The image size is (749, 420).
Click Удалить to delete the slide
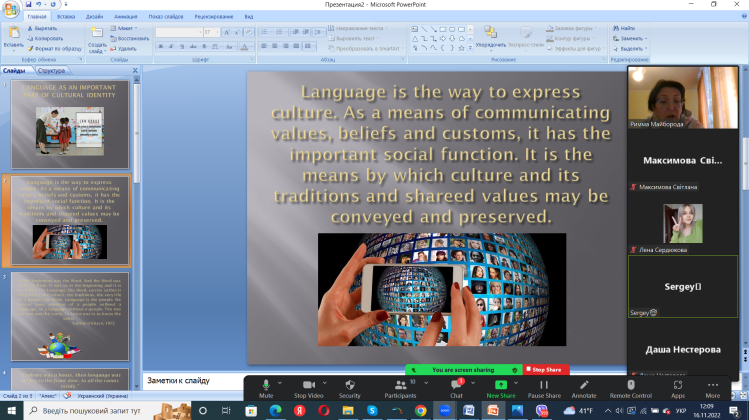(x=123, y=49)
